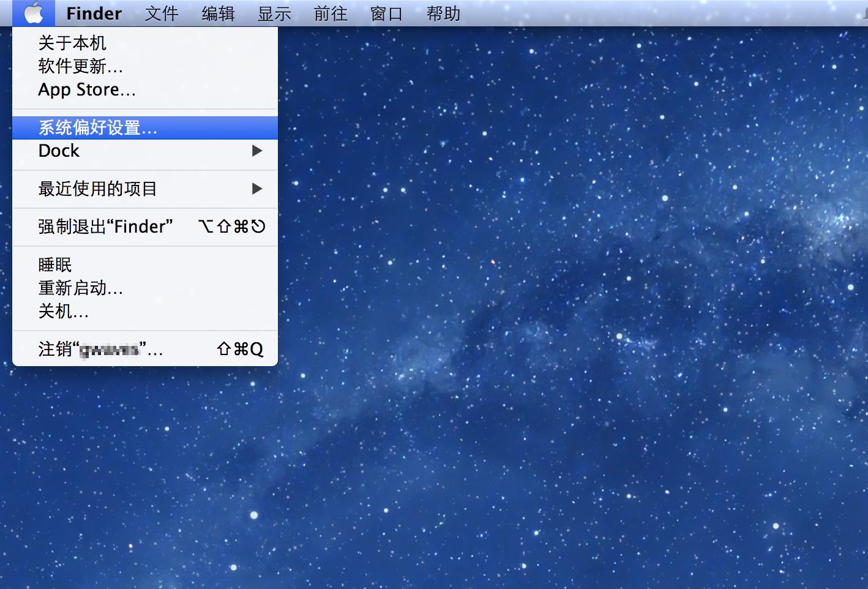
Task: Choose the 注销 user menu entry
Action: point(145,349)
